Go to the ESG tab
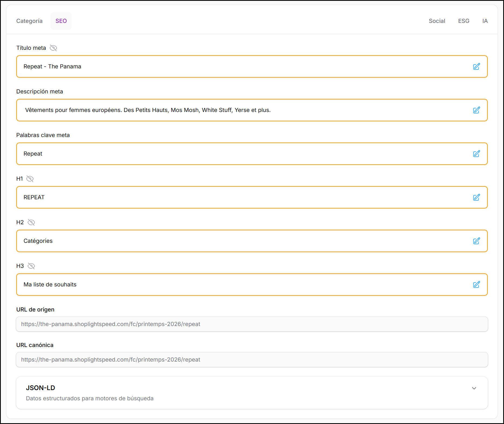The height and width of the screenshot is (424, 504). coord(464,21)
